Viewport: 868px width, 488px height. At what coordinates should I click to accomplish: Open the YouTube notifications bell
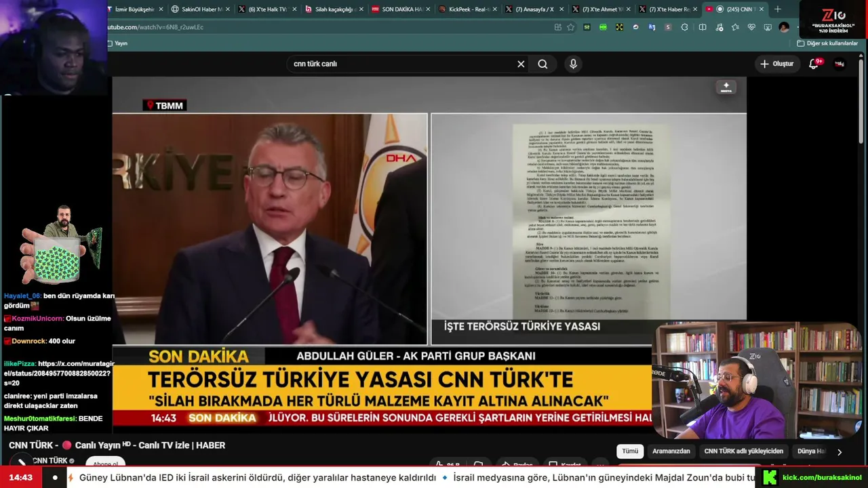click(x=814, y=64)
